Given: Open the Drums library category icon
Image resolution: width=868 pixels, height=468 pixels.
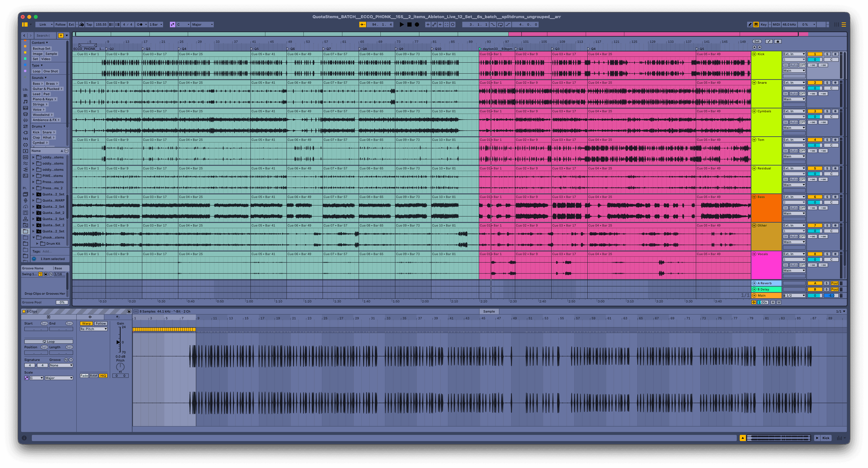Looking at the screenshot, I should pyautogui.click(x=25, y=114).
